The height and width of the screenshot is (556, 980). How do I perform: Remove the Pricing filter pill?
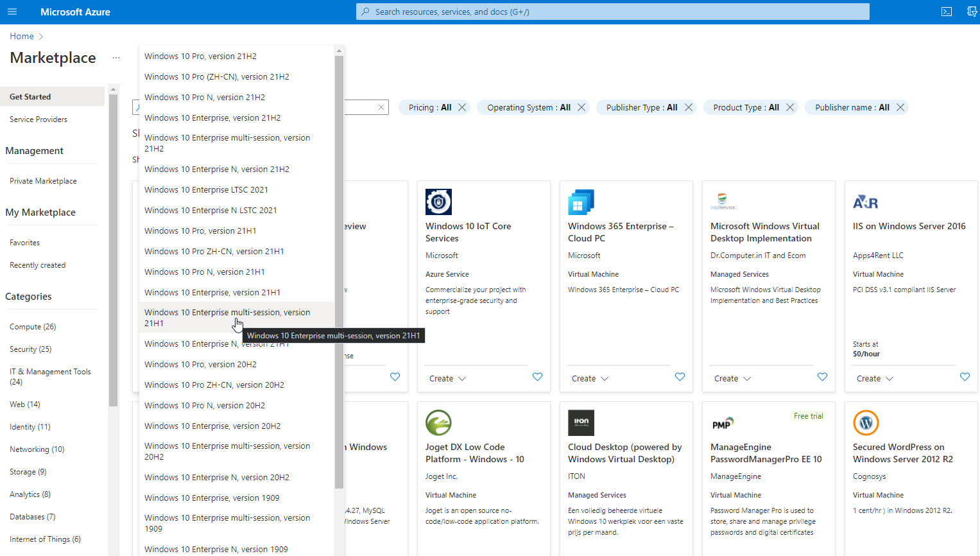click(x=462, y=107)
